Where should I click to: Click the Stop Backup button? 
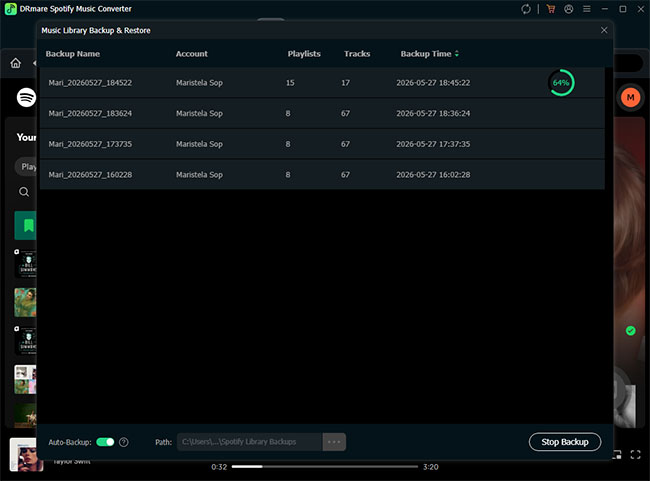pyautogui.click(x=565, y=442)
